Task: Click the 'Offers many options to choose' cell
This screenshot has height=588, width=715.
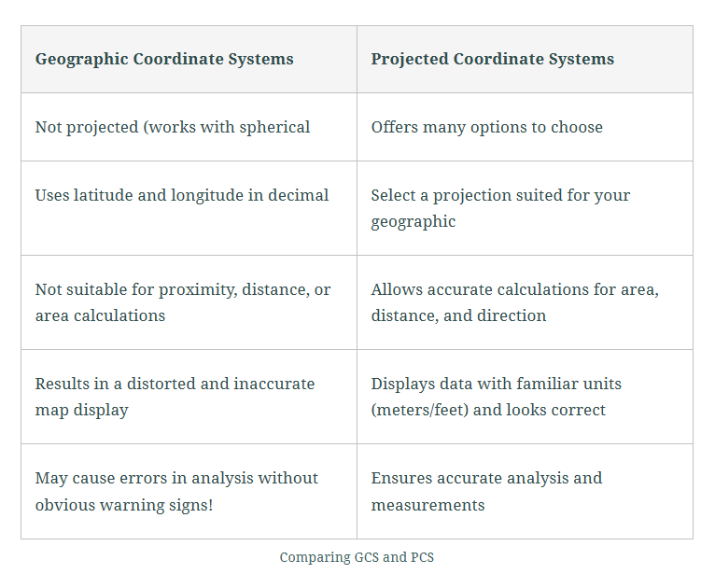Action: 486,127
